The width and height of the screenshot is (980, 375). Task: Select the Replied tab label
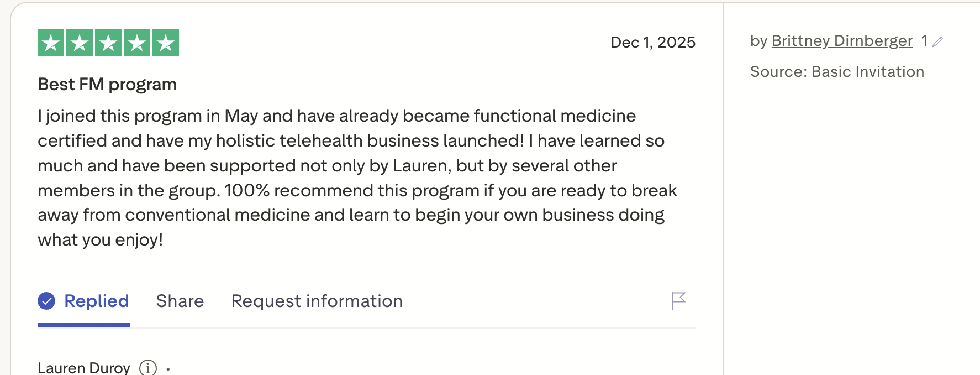click(97, 301)
